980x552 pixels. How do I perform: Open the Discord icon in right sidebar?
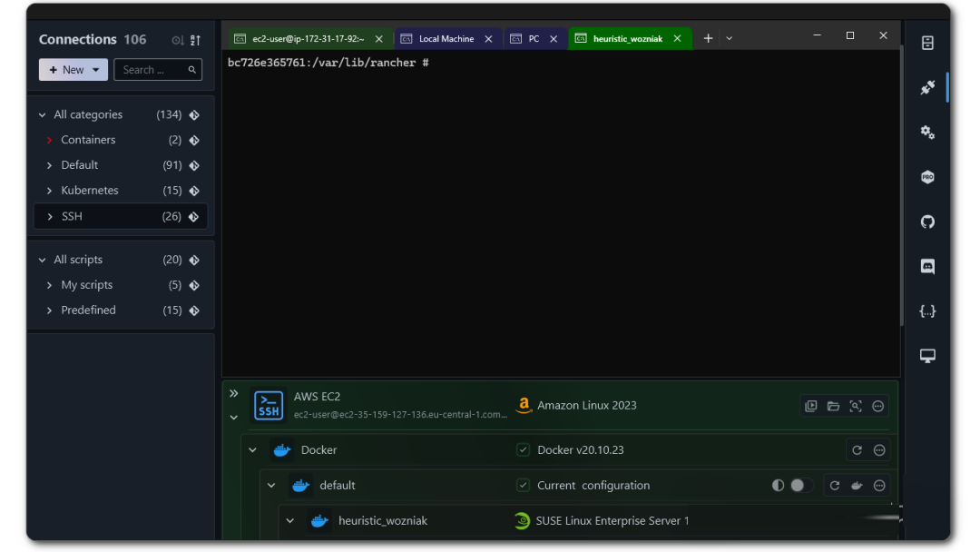pos(927,267)
